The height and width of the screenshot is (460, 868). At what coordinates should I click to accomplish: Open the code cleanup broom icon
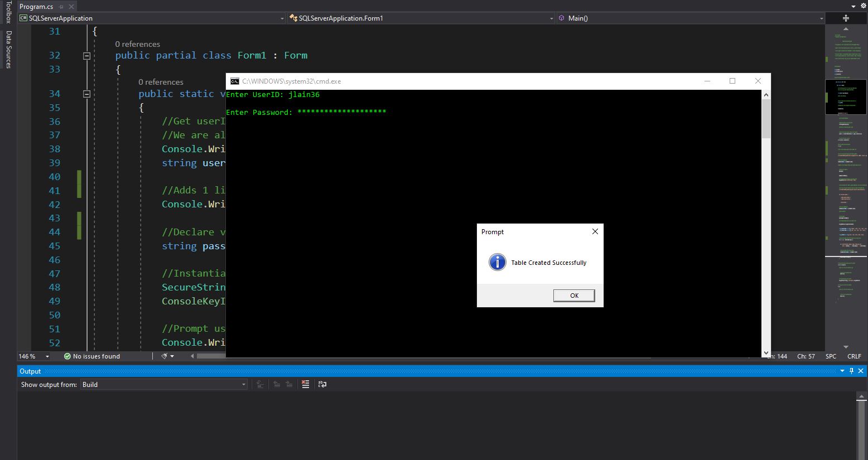tap(165, 356)
